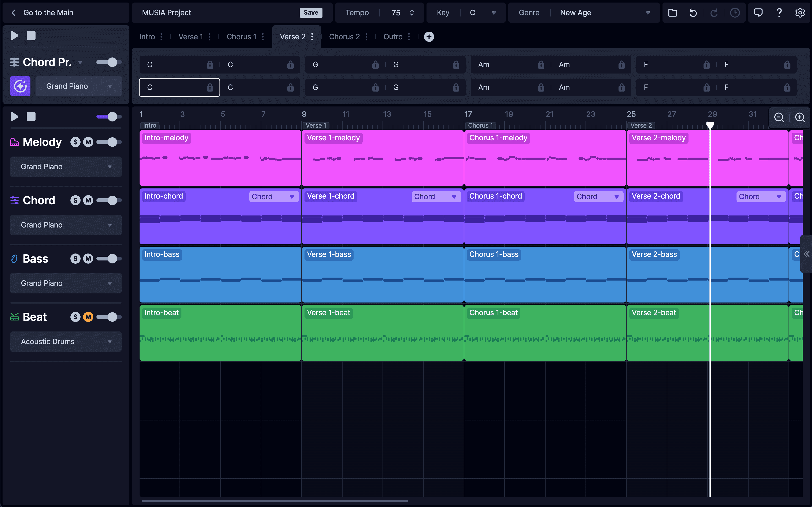Screen dimensions: 812x507
Task: Click the redo icon in the toolbar
Action: click(x=714, y=12)
